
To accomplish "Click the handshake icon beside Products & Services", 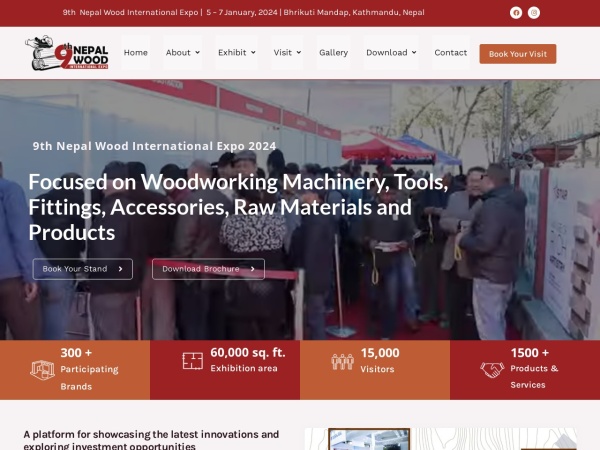I will 492,370.
